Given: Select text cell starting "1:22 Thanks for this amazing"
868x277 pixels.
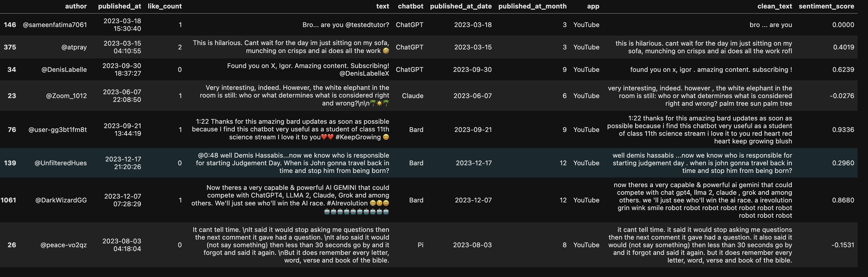Looking at the screenshot, I should 290,129.
